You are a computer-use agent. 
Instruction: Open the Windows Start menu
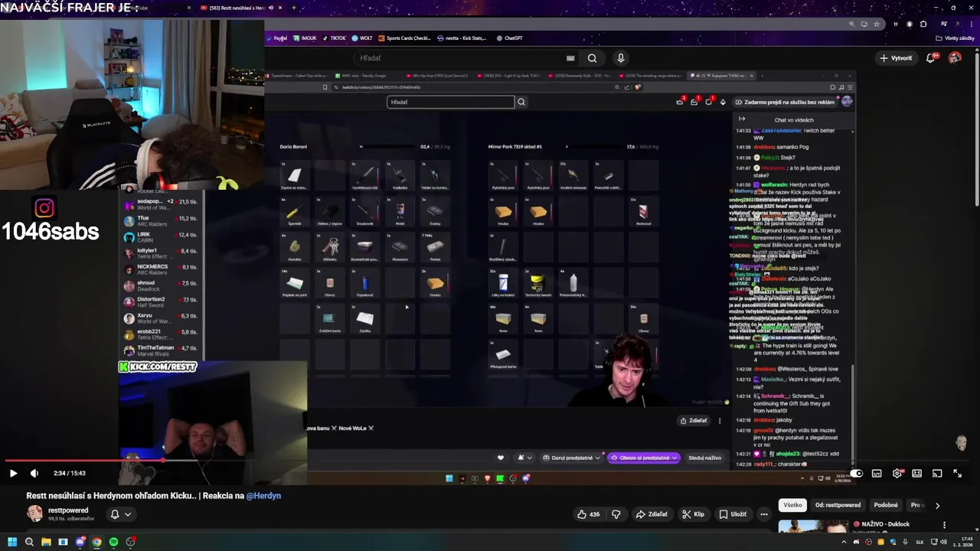tap(12, 542)
